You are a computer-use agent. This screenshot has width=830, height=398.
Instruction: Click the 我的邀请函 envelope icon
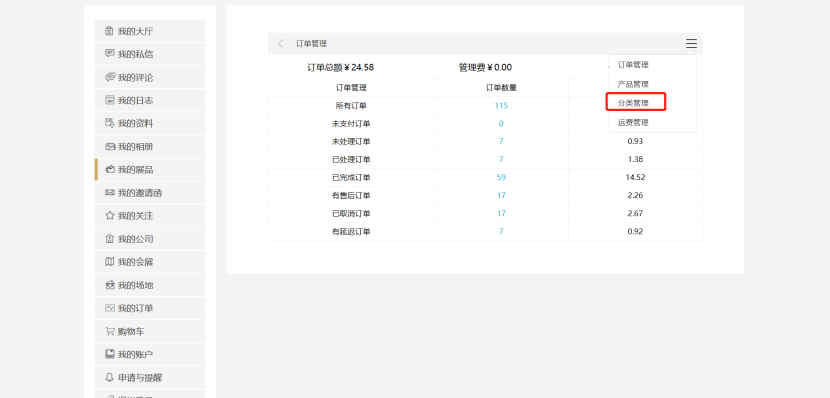(110, 193)
